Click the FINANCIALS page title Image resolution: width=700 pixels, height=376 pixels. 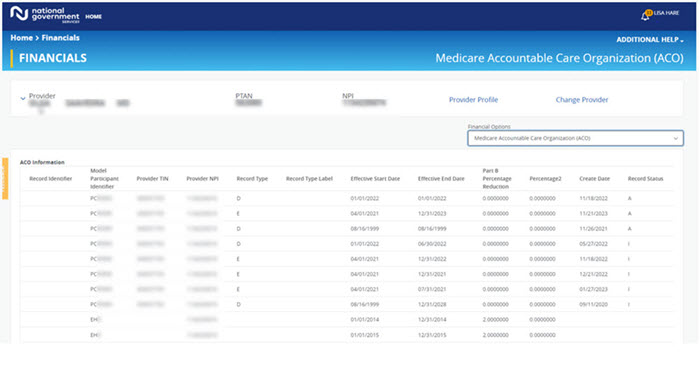point(53,58)
